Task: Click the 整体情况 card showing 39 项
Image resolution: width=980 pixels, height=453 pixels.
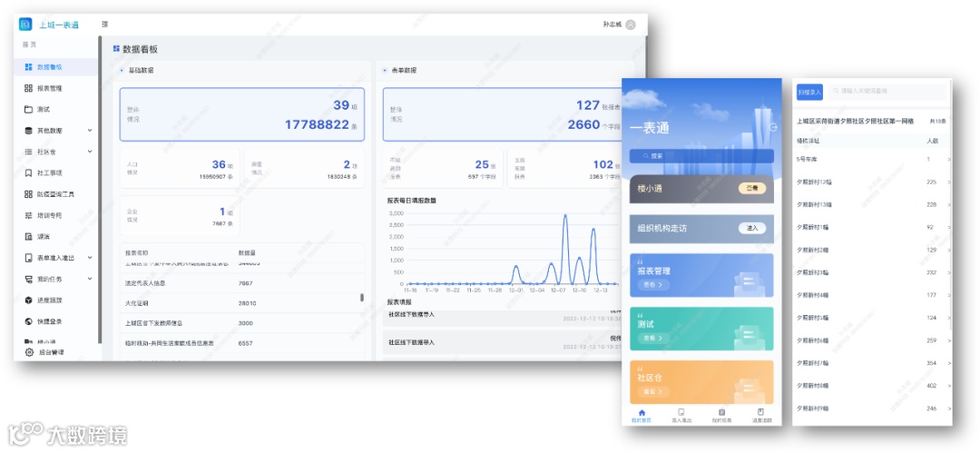Action: (242, 114)
